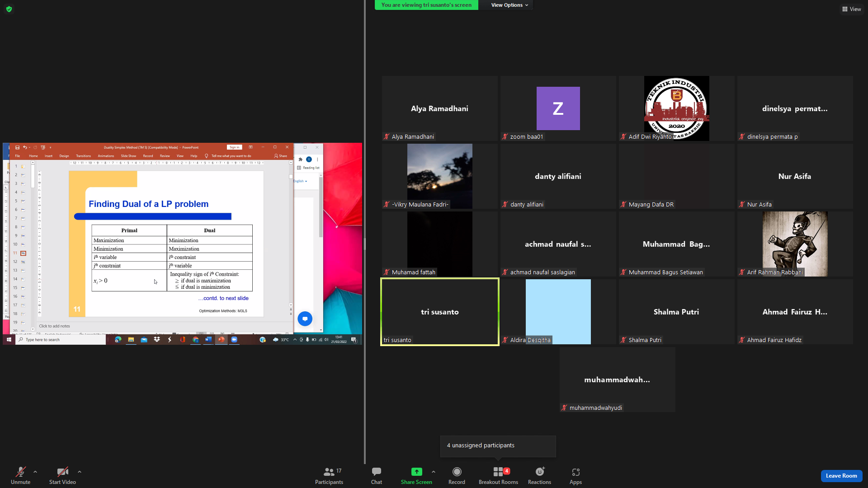Click the muted mic icon on muhammadwahyudi's tile

pos(564,408)
